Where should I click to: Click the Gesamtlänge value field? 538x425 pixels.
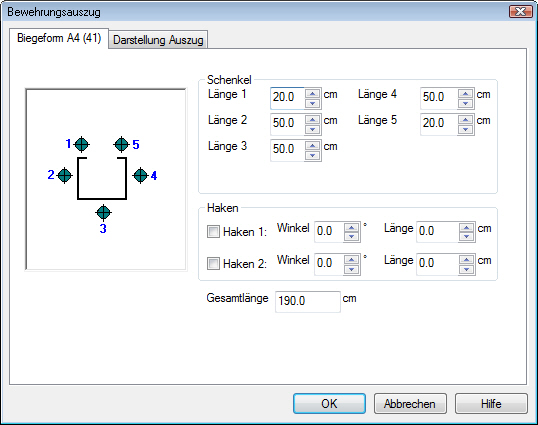[x=308, y=302]
